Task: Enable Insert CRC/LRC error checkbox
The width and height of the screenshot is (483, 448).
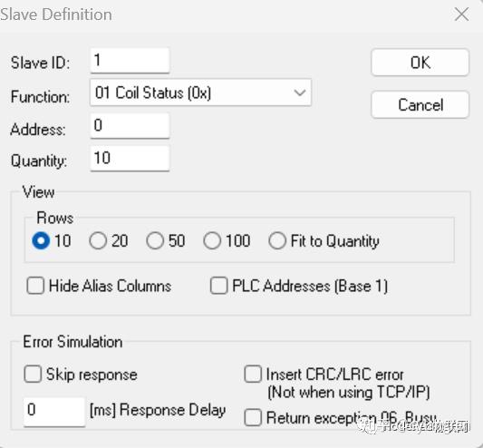Action: click(253, 375)
